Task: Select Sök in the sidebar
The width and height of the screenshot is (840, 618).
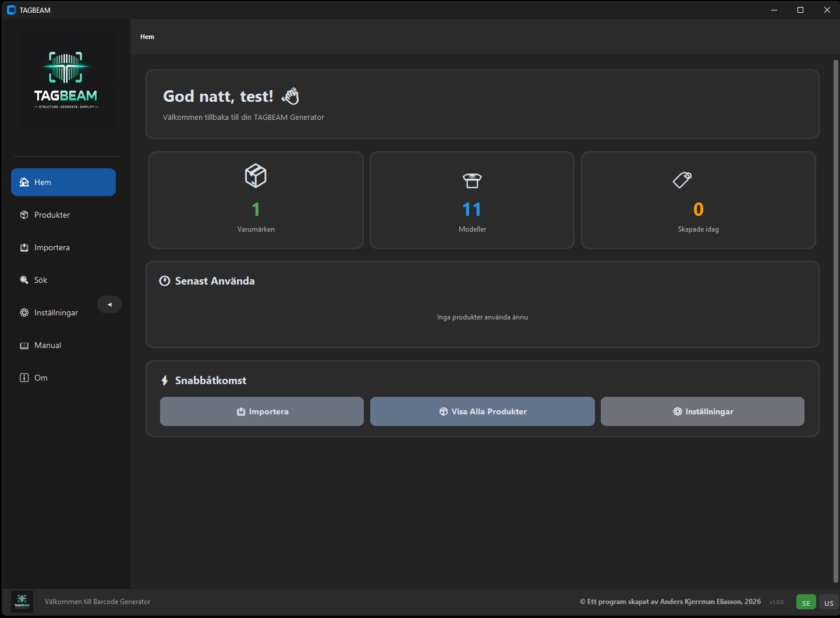Action: pos(63,280)
